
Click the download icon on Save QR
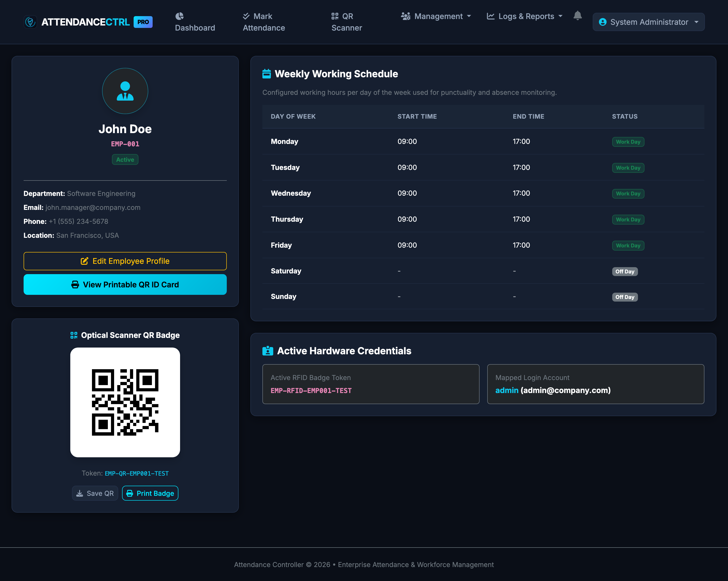(80, 494)
